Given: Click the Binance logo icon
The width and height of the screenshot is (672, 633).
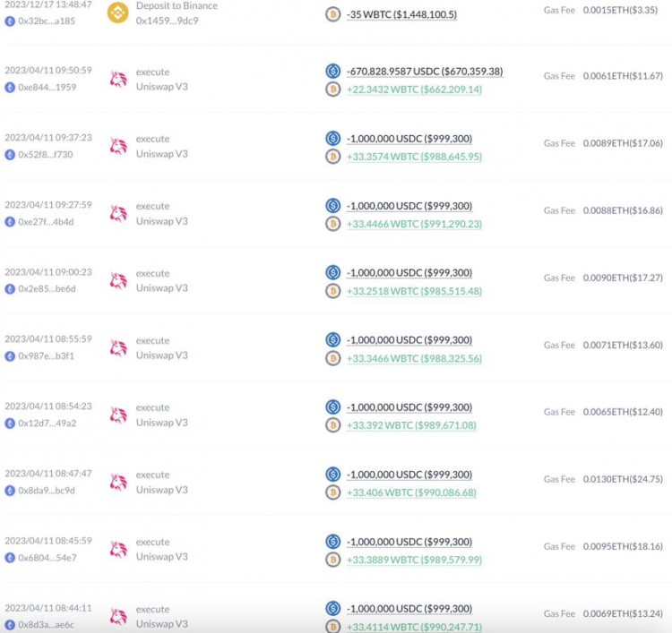Looking at the screenshot, I should [118, 13].
